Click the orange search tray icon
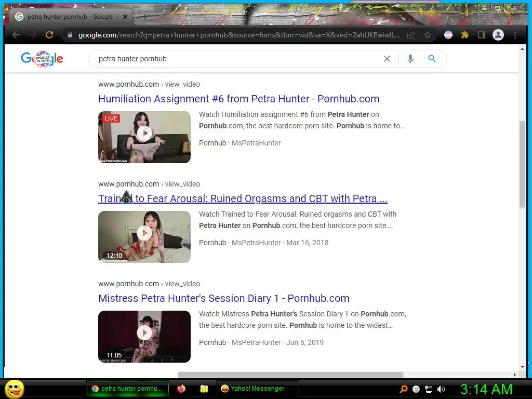Viewport: 532px width, 399px height. (404, 389)
